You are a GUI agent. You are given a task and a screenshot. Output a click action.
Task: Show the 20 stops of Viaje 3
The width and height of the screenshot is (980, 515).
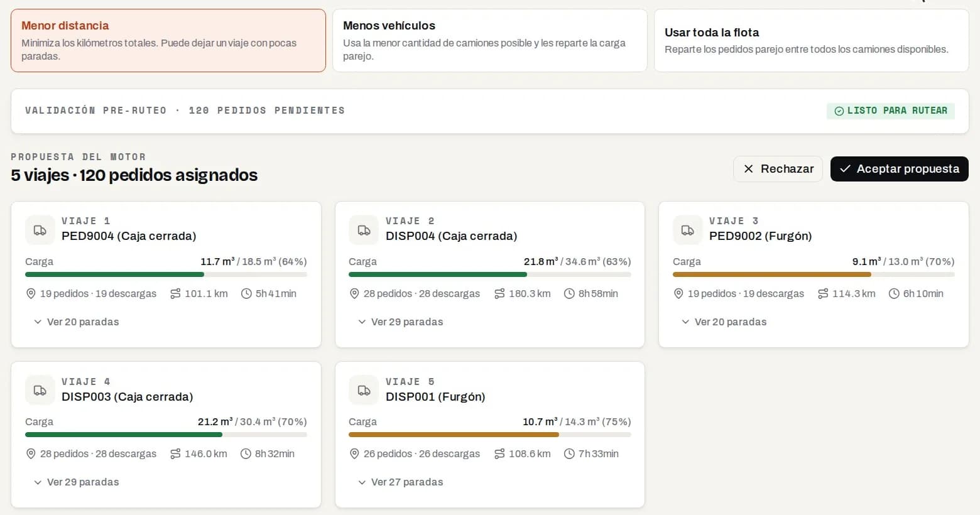coord(724,322)
